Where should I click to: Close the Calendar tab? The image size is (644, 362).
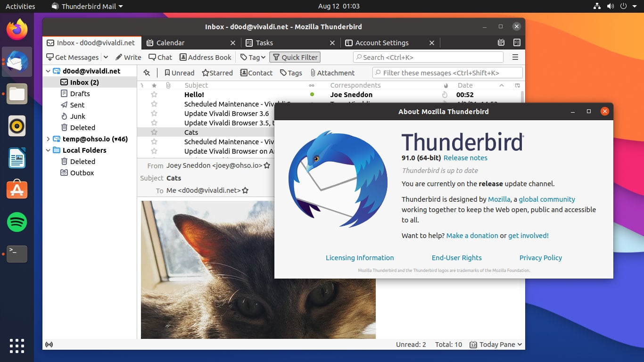click(233, 43)
